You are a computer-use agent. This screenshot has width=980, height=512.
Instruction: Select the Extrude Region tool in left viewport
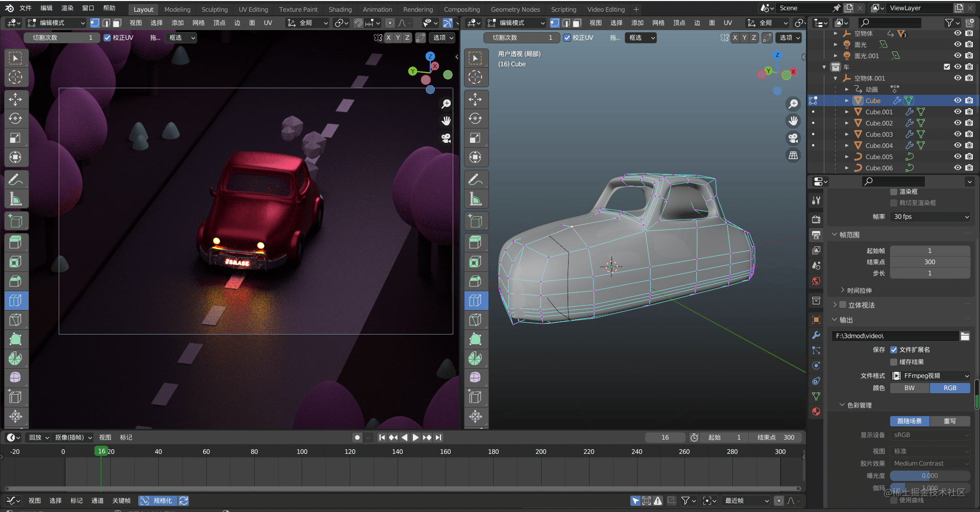[16, 242]
